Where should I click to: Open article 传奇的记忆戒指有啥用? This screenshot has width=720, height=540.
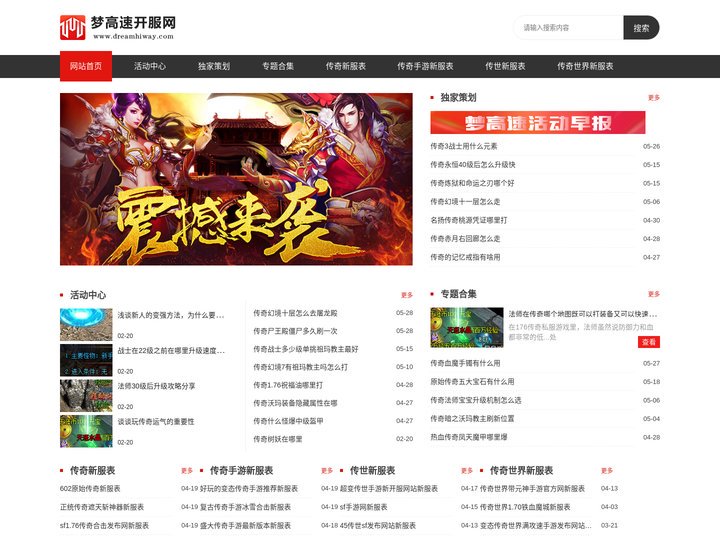coord(465,257)
